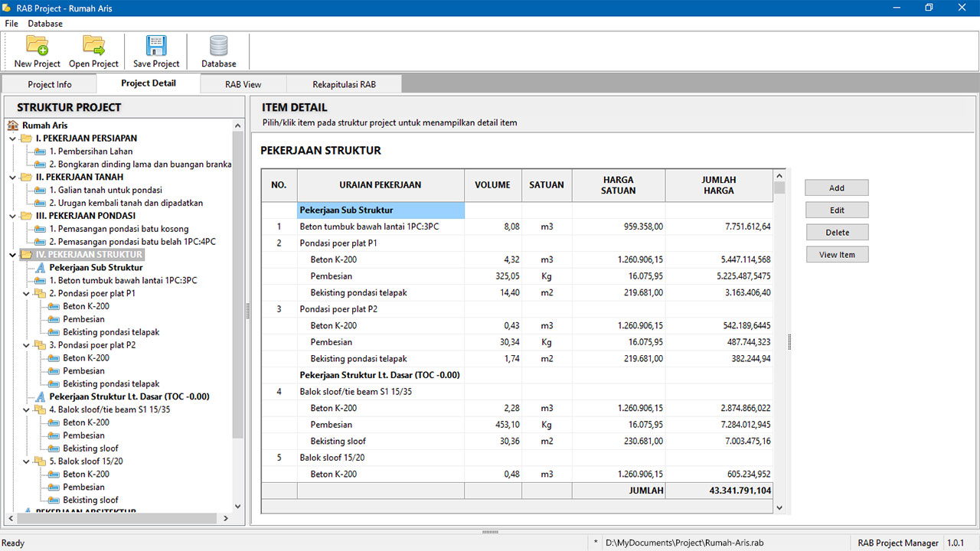This screenshot has height=551, width=980.
Task: Click the item icon beside Pembersihan Lahan
Action: (41, 152)
